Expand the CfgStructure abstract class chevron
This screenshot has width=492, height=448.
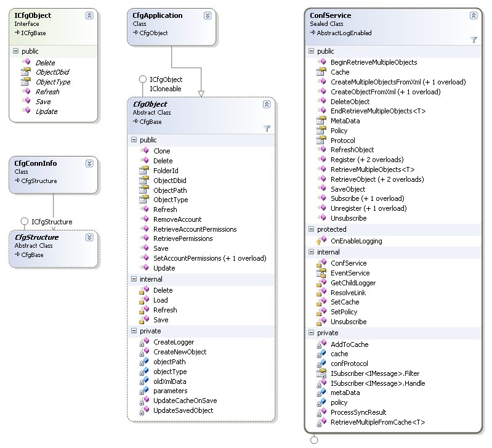pos(89,237)
